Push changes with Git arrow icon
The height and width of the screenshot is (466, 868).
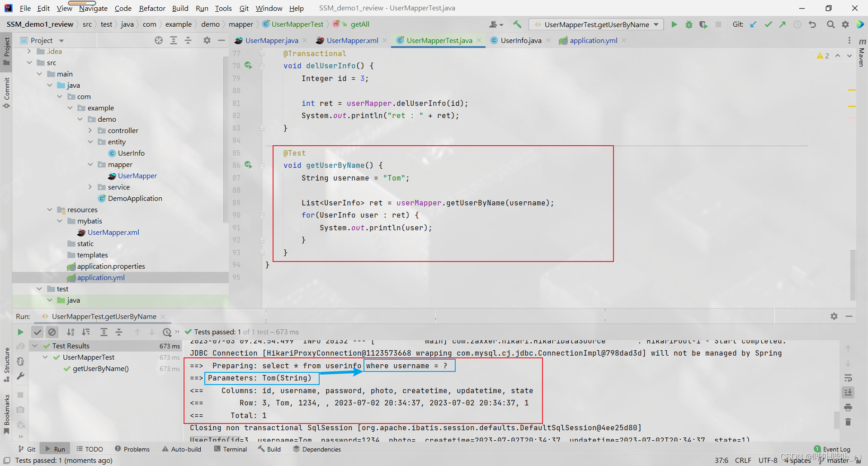[783, 24]
